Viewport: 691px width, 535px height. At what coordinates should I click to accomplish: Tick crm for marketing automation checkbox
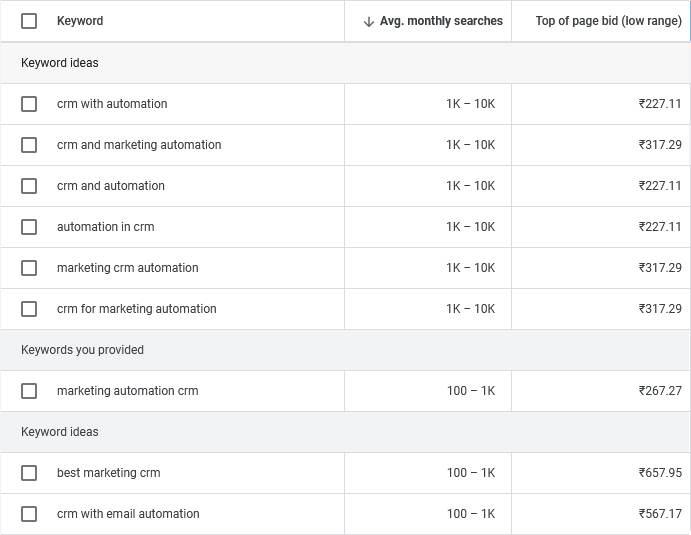[x=29, y=309]
